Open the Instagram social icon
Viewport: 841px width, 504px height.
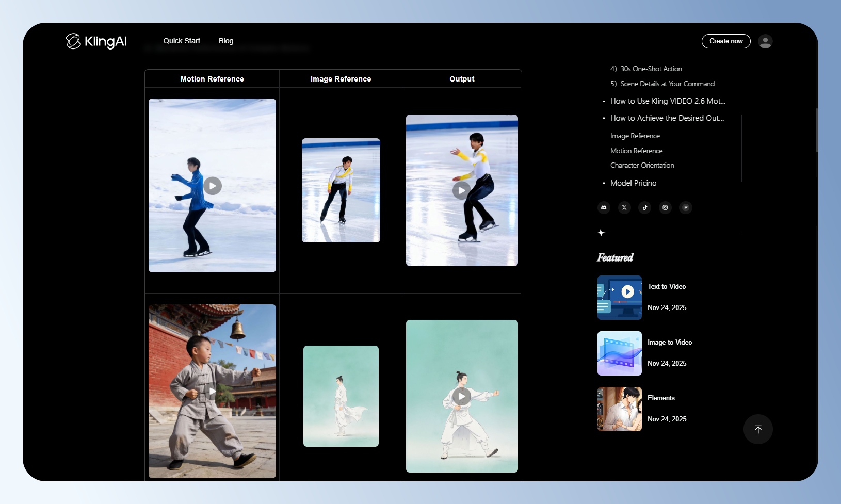point(665,207)
